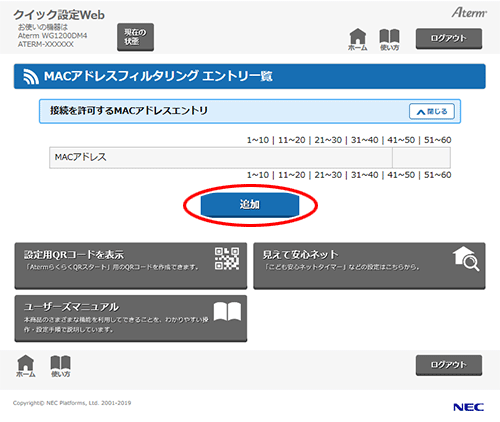
Task: Open the 現在の状態 status button
Action: click(x=135, y=37)
